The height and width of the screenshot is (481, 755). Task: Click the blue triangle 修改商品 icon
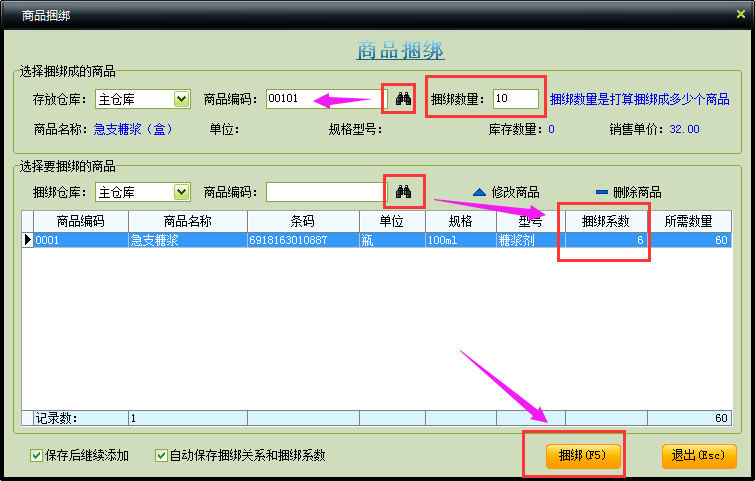click(x=479, y=193)
